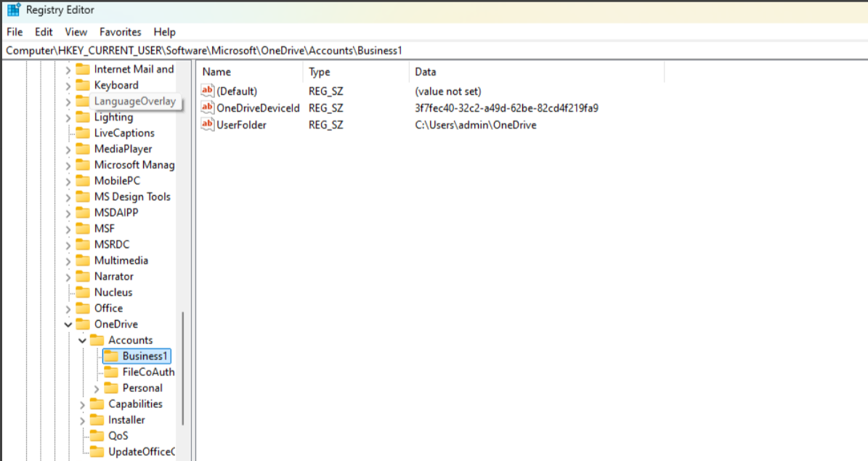Screen dimensions: 868x461
Task: Select the LiveCaptions tree key
Action: (x=124, y=134)
